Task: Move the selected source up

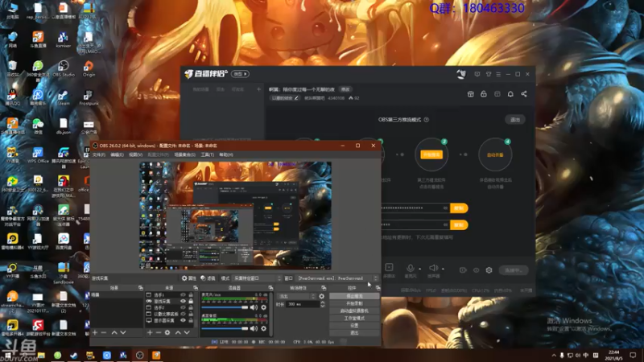Action: tap(178, 332)
